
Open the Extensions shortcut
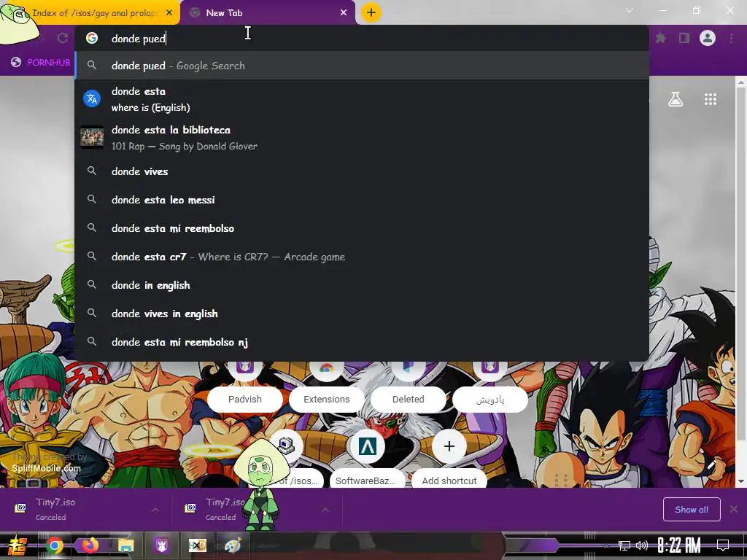pos(327,399)
